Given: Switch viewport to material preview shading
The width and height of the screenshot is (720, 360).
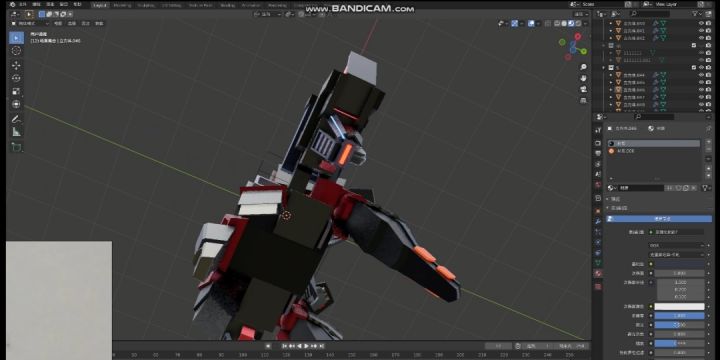Looking at the screenshot, I should coord(571,23).
